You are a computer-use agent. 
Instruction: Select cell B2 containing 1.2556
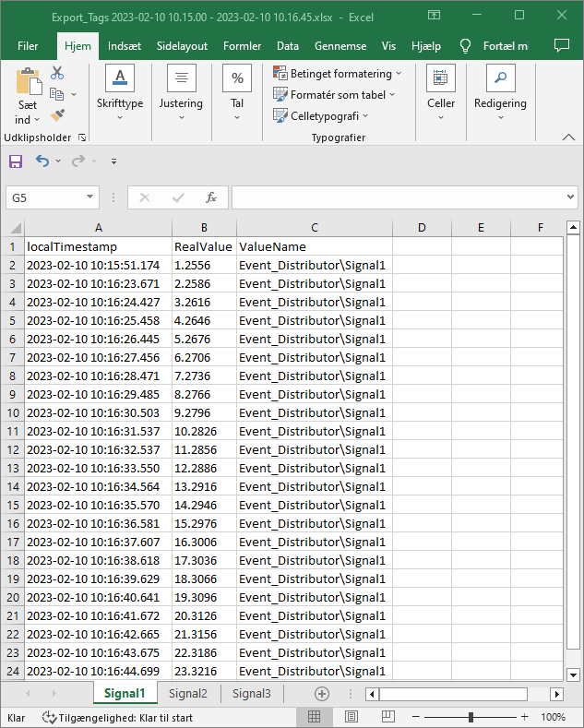pos(203,265)
